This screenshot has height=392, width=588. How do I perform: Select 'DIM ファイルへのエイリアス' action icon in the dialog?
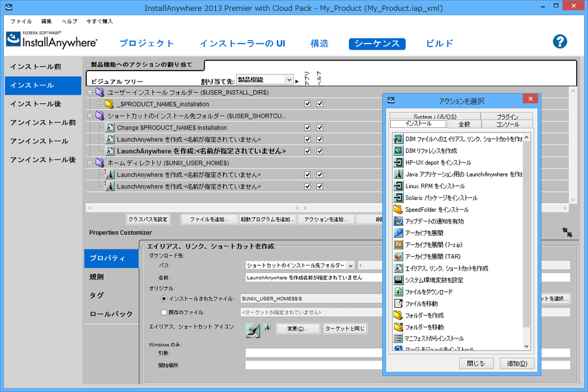tap(398, 139)
